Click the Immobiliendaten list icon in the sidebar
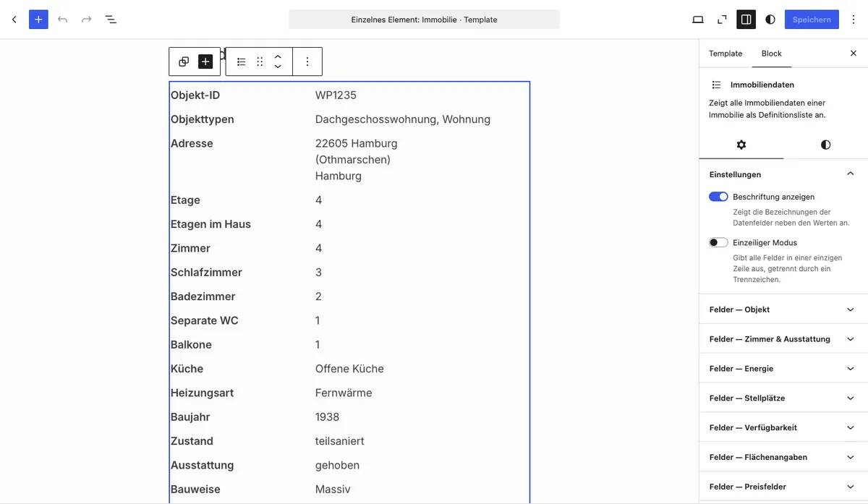Image resolution: width=868 pixels, height=504 pixels. coord(716,85)
